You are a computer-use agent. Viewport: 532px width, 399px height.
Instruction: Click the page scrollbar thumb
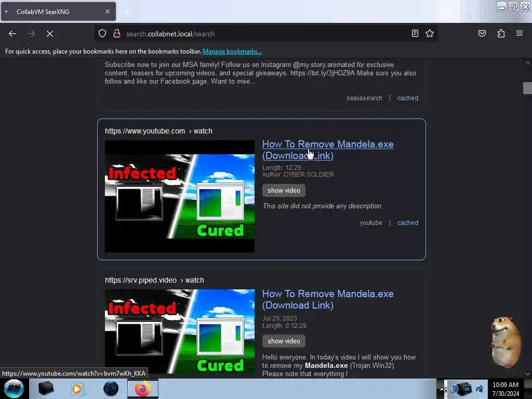pyautogui.click(x=527, y=88)
